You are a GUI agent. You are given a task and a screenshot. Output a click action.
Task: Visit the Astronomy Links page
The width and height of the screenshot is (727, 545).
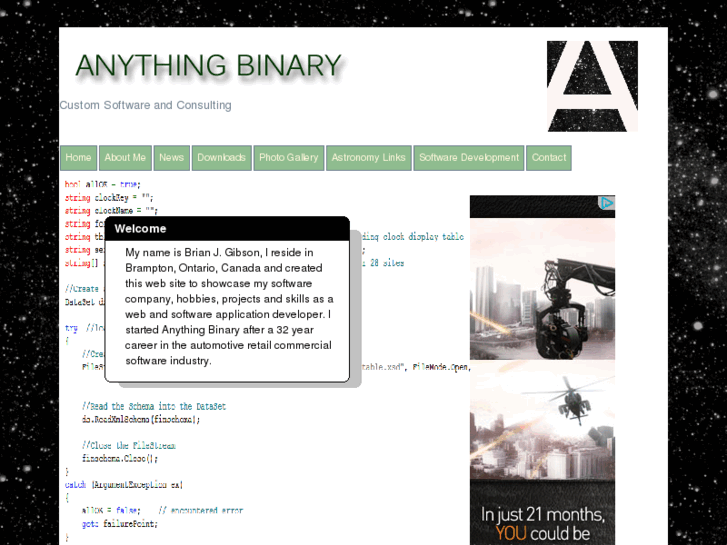[369, 158]
